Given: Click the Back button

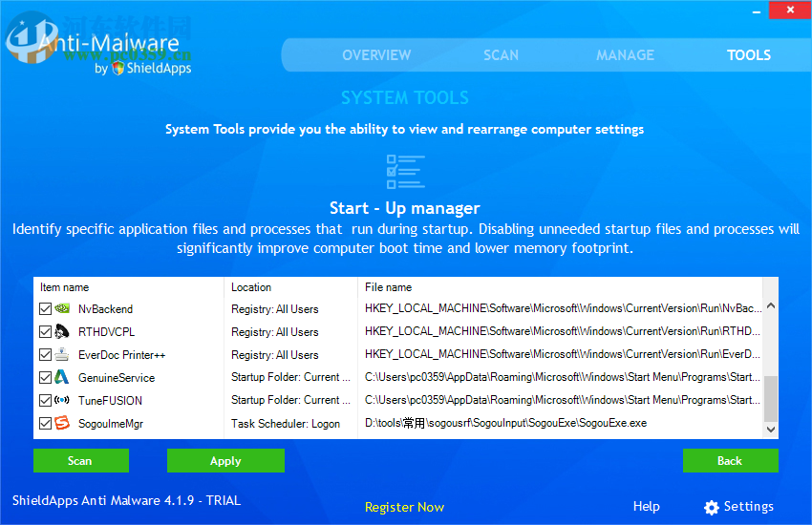Looking at the screenshot, I should 730,460.
